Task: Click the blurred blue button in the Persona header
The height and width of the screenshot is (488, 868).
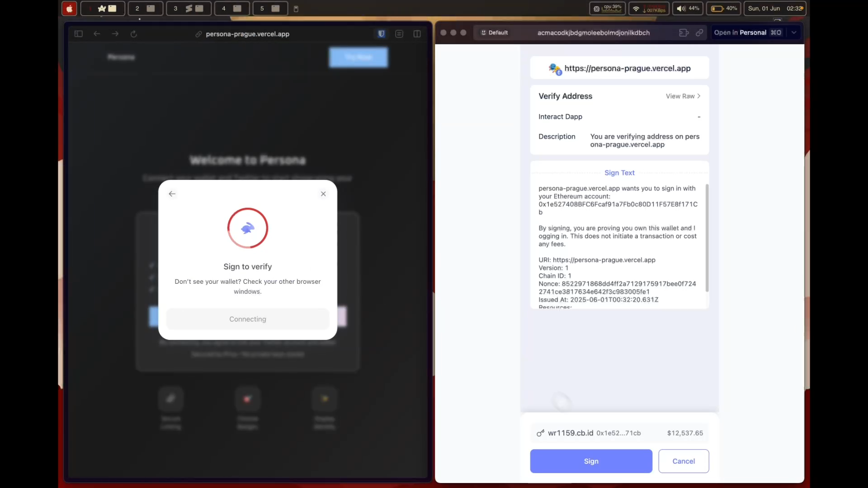Action: pyautogui.click(x=359, y=57)
